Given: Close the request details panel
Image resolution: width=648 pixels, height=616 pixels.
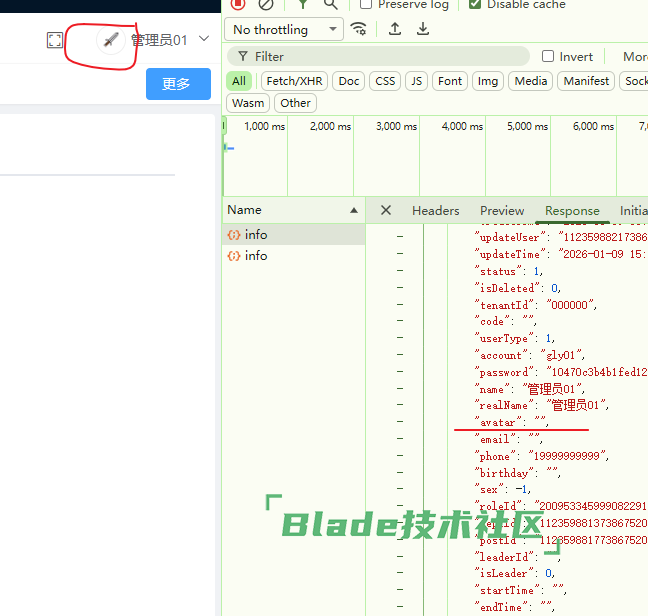Looking at the screenshot, I should (386, 210).
